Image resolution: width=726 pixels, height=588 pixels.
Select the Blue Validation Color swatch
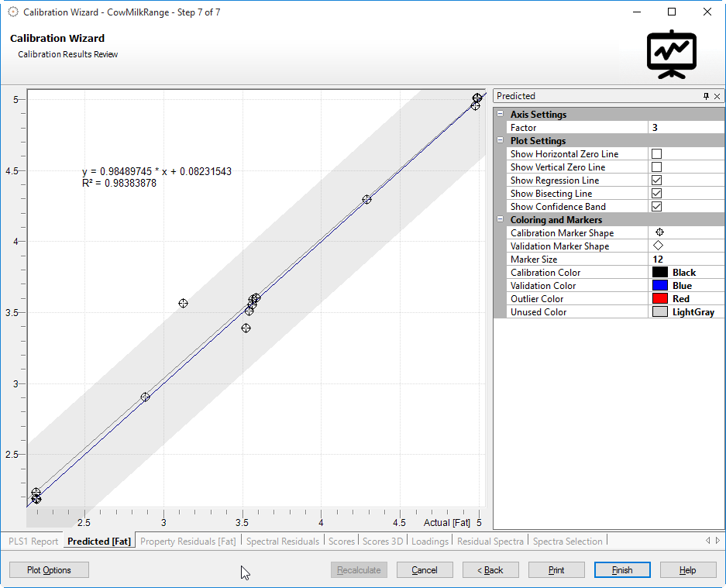point(659,286)
